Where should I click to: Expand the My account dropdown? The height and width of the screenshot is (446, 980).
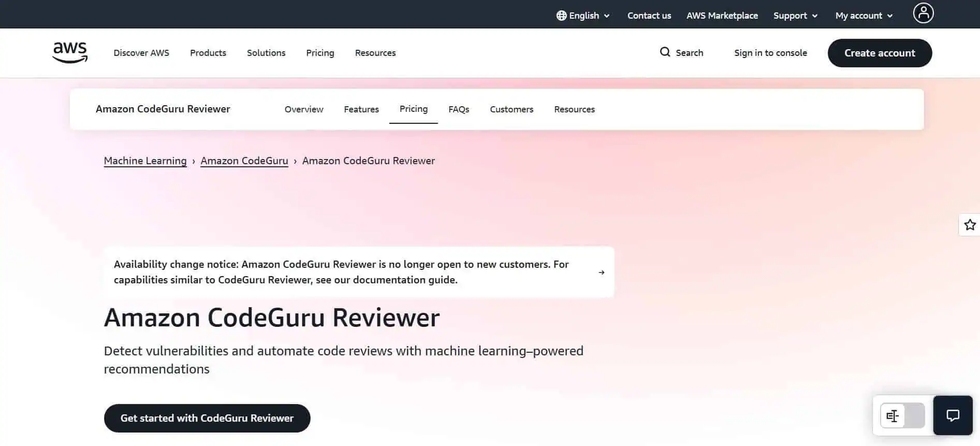pyautogui.click(x=864, y=16)
